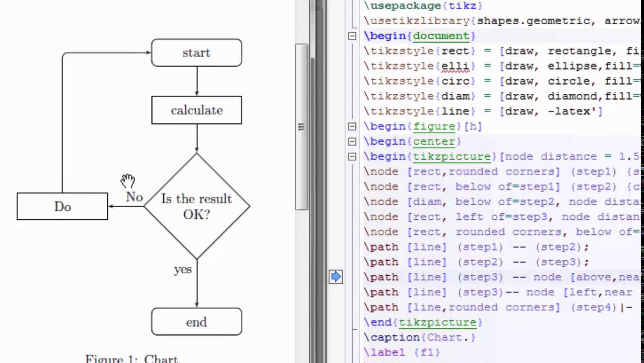Click the splitter grip handle between the panes
Viewport: 644px width, 363px height.
(301, 127)
